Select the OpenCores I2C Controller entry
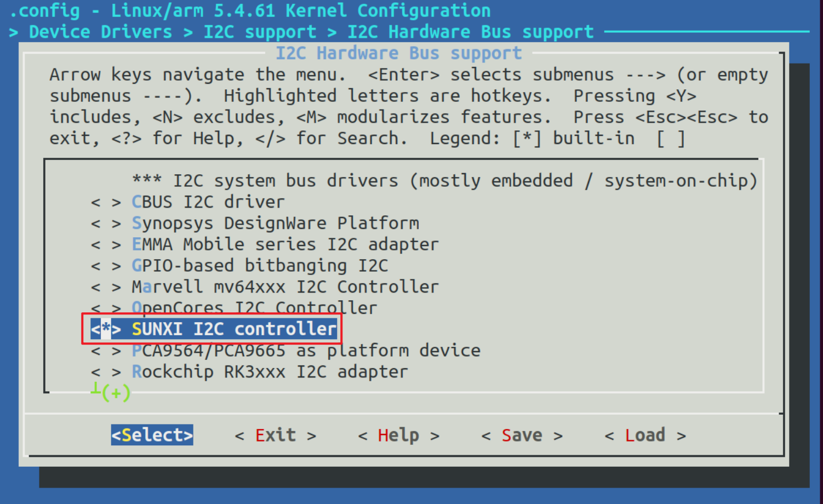Image resolution: width=823 pixels, height=504 pixels. [254, 307]
